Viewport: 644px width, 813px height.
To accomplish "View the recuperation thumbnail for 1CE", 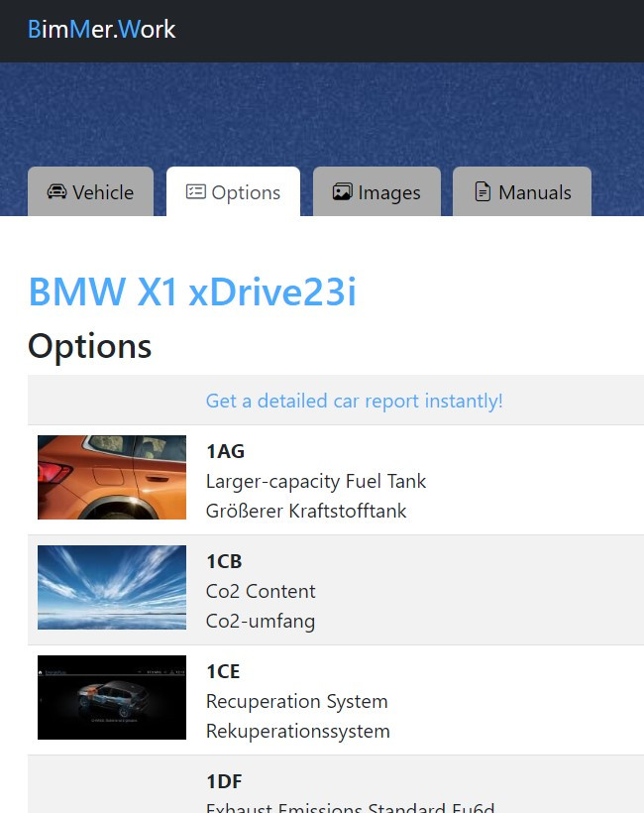I will [112, 697].
